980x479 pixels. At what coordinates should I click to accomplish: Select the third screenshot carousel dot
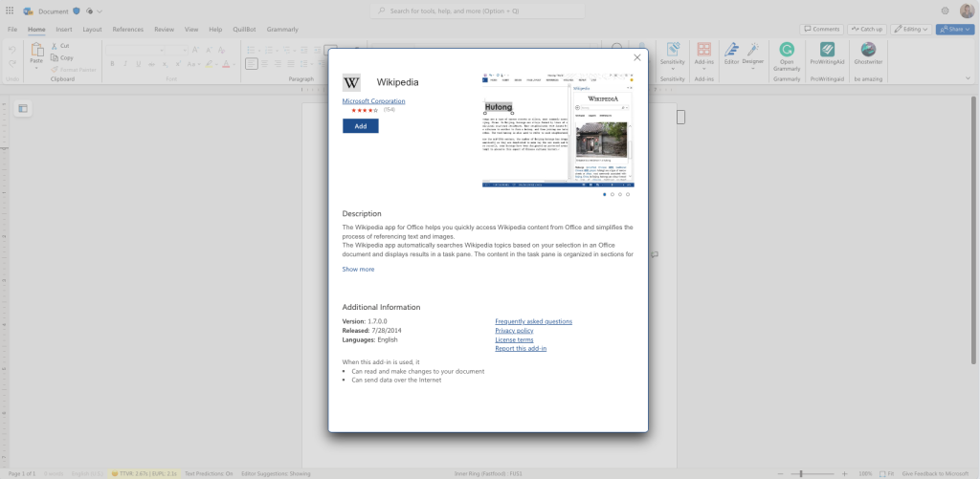pos(620,194)
